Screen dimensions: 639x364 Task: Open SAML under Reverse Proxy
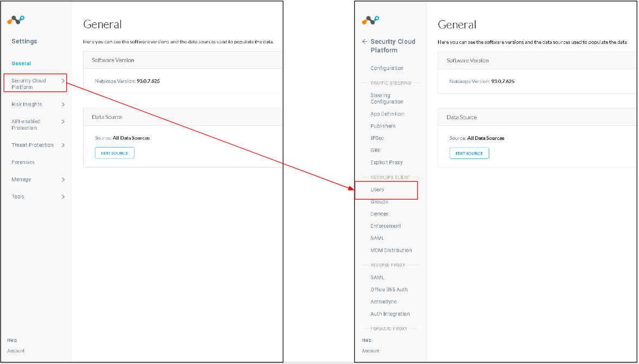[377, 277]
